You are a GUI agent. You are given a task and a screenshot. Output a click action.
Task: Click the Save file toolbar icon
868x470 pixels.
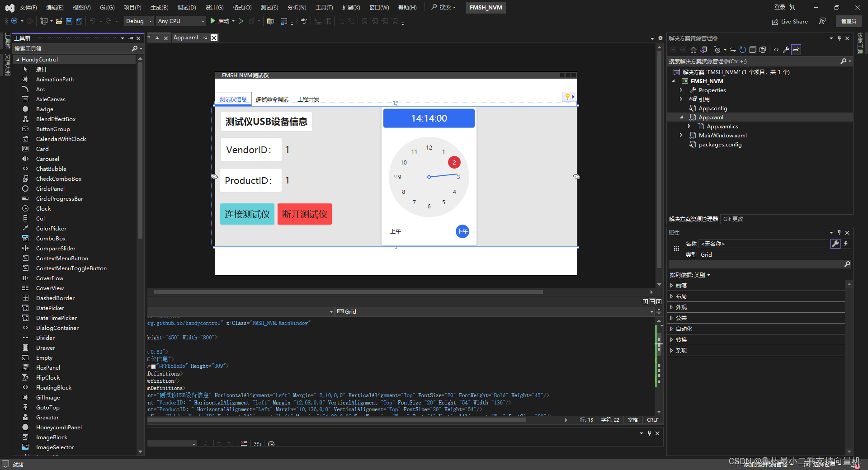[x=69, y=21]
